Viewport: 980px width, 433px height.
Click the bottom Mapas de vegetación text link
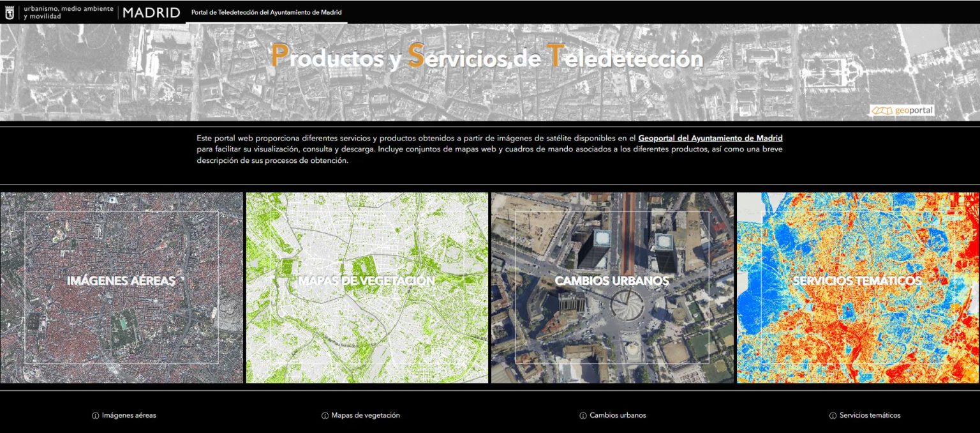(x=366, y=415)
